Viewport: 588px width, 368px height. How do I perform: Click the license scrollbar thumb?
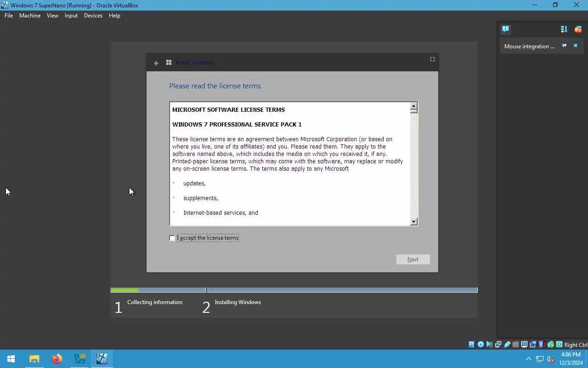coord(414,110)
